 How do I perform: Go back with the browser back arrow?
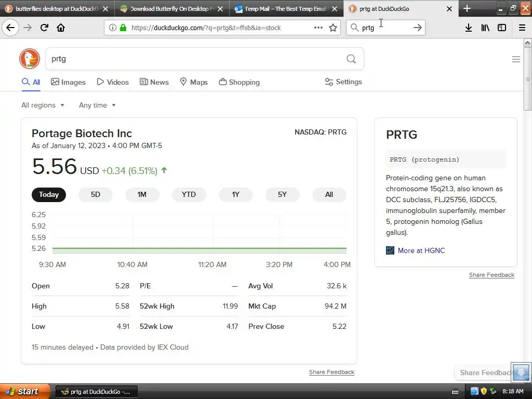click(x=10, y=28)
